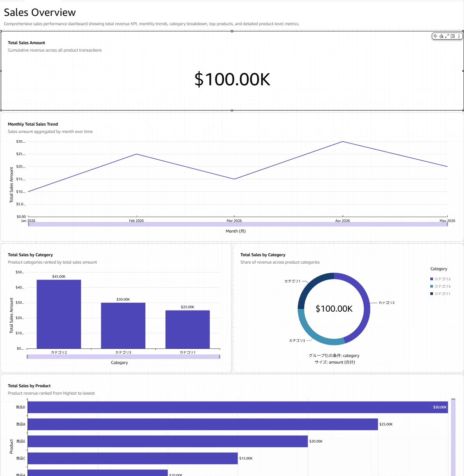
Task: Click the カテゴリ2 legend color swatch
Action: (x=431, y=279)
